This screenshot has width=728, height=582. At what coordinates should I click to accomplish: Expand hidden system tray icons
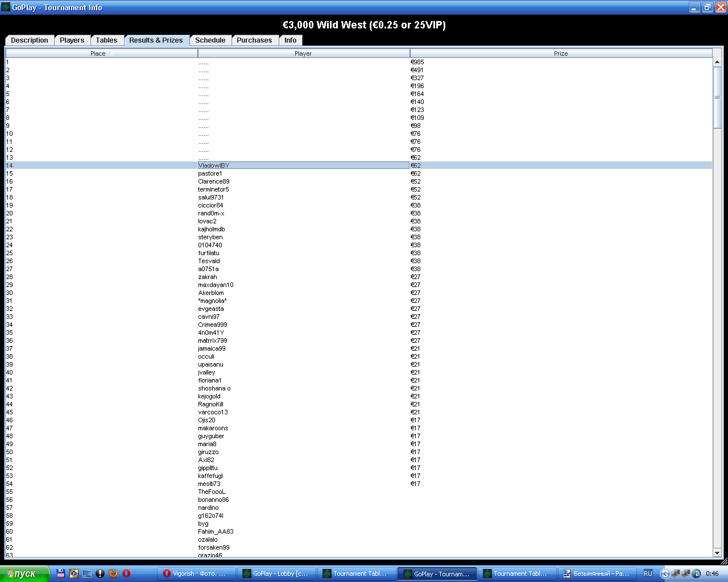pos(664,573)
